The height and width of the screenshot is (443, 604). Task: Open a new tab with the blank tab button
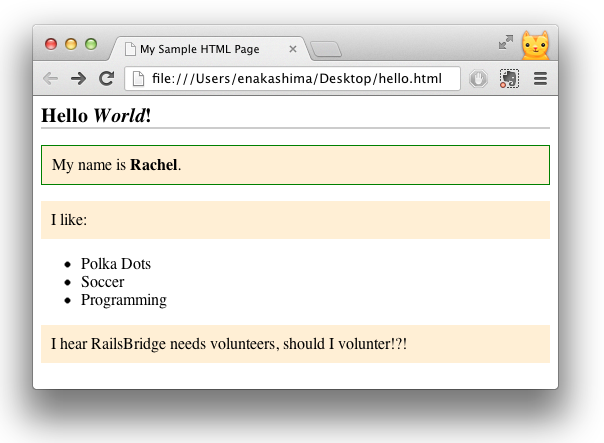tap(326, 49)
